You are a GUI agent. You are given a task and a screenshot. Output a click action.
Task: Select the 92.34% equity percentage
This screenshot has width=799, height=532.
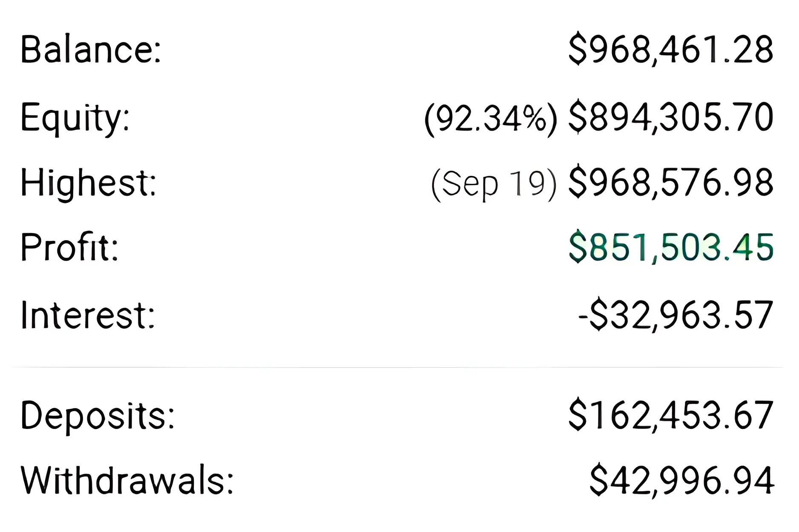click(491, 118)
